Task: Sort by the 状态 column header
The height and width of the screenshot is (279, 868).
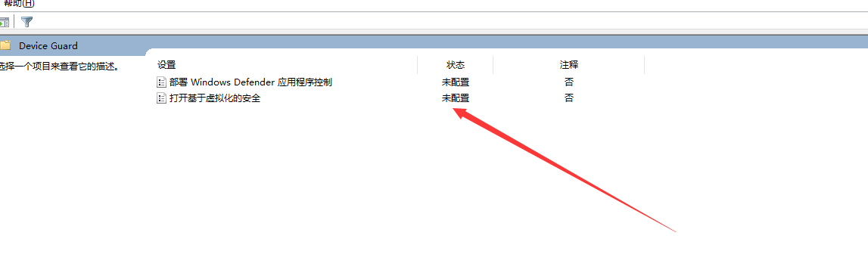Action: (x=455, y=65)
